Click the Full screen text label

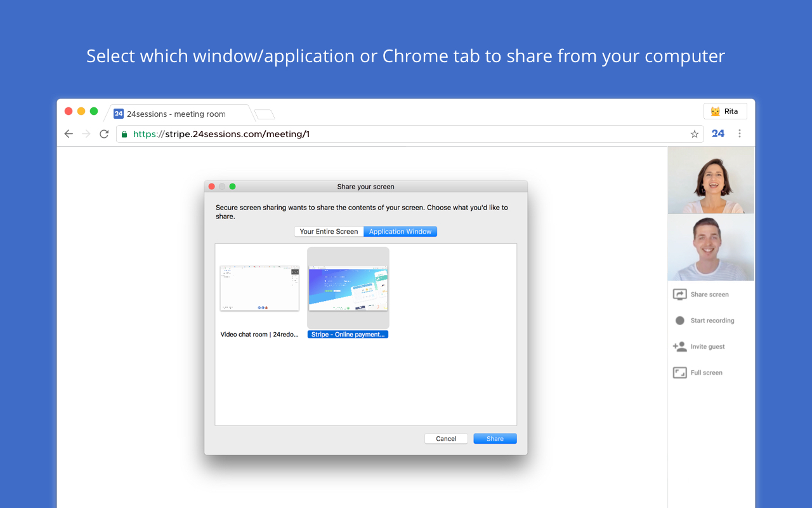point(706,373)
